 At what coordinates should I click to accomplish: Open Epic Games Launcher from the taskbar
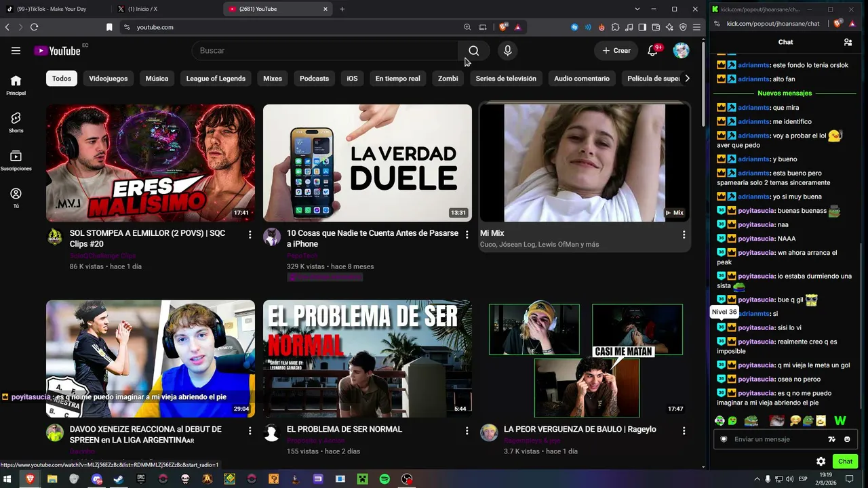coord(141,479)
